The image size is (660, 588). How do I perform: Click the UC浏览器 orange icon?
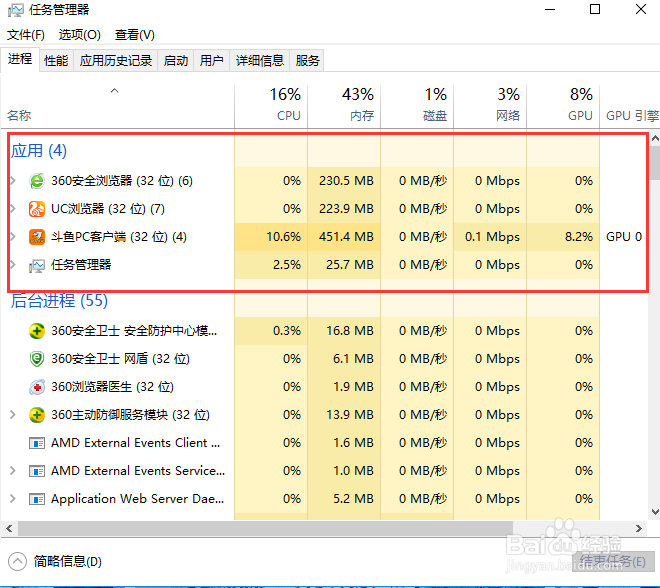[x=37, y=209]
